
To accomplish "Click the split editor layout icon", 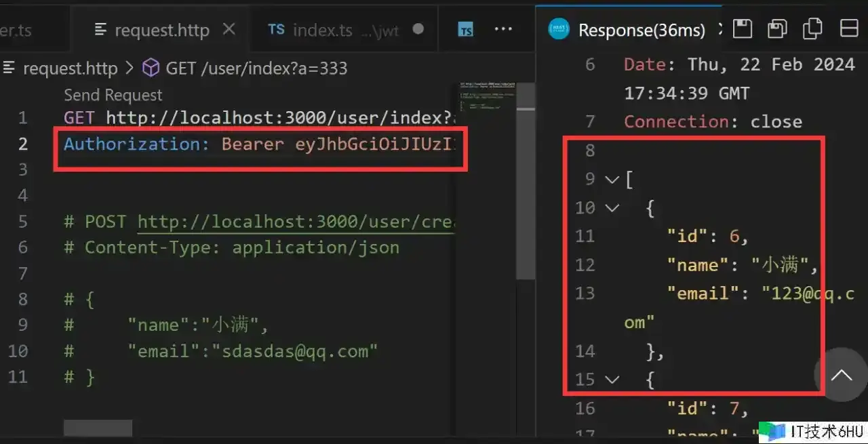I will pos(849,28).
